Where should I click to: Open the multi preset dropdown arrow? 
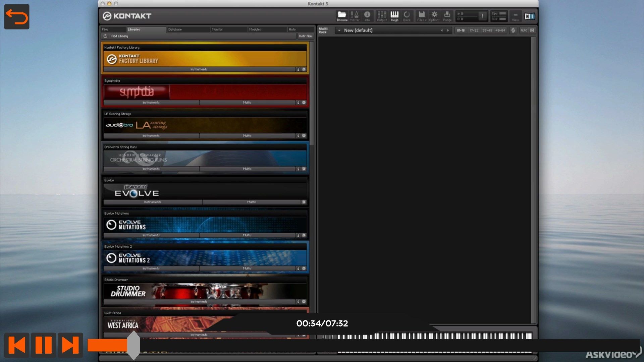click(x=339, y=30)
